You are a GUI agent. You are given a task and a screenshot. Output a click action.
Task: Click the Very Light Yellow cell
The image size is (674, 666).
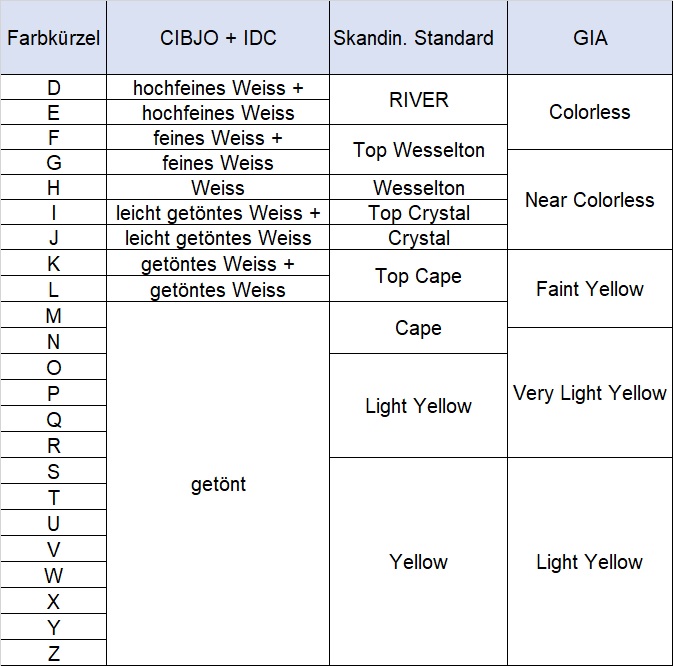(x=590, y=393)
